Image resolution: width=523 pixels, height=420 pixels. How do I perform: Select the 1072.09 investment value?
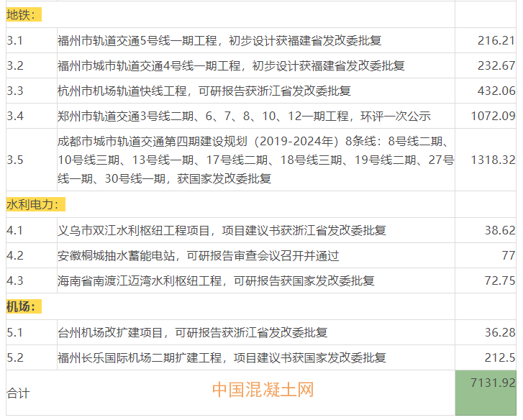pyautogui.click(x=493, y=116)
